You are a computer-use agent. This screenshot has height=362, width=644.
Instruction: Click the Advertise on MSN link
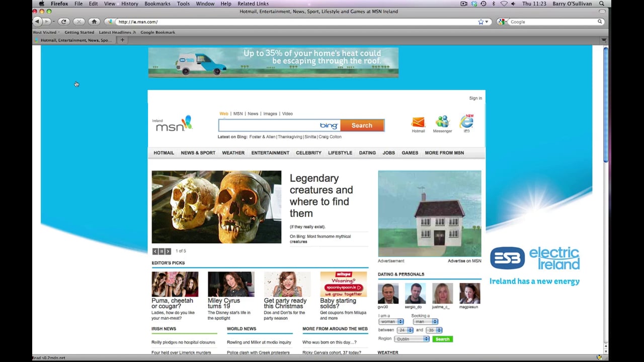pyautogui.click(x=464, y=261)
